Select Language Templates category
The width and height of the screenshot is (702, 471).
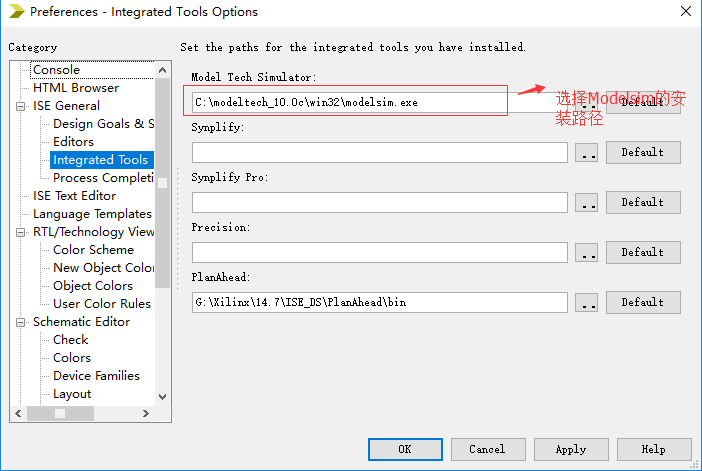tap(92, 214)
